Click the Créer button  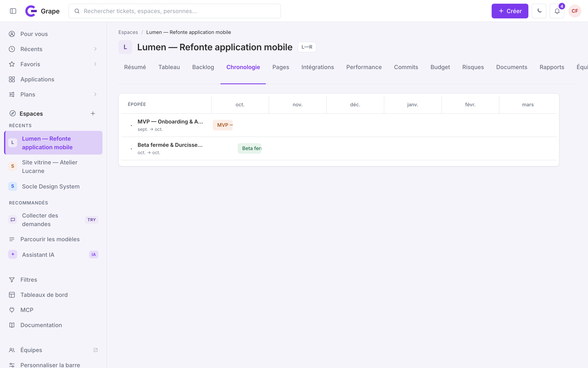pyautogui.click(x=510, y=11)
